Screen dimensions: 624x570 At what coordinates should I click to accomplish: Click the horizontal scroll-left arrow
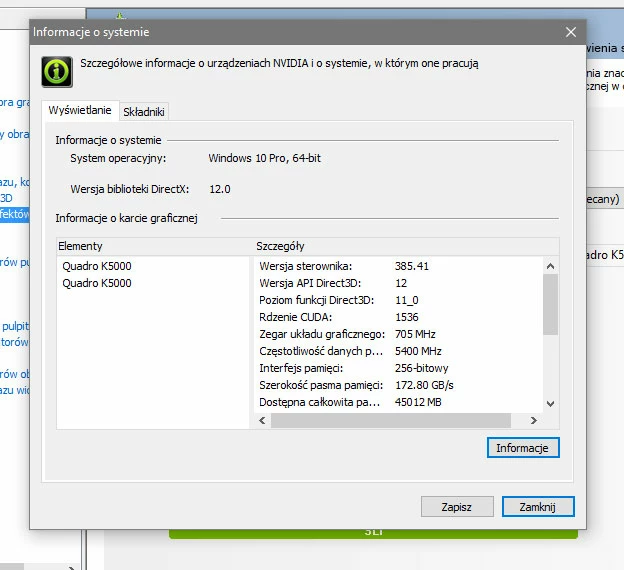click(x=262, y=420)
